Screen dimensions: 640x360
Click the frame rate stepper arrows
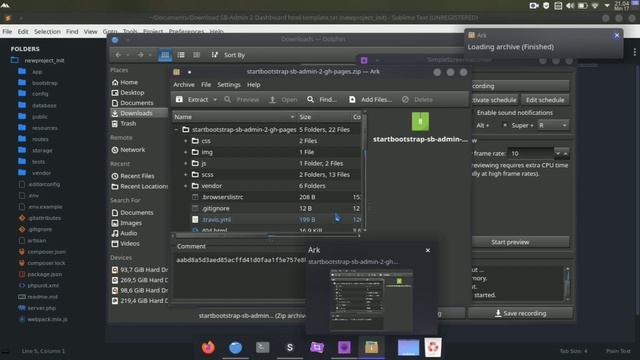click(562, 153)
